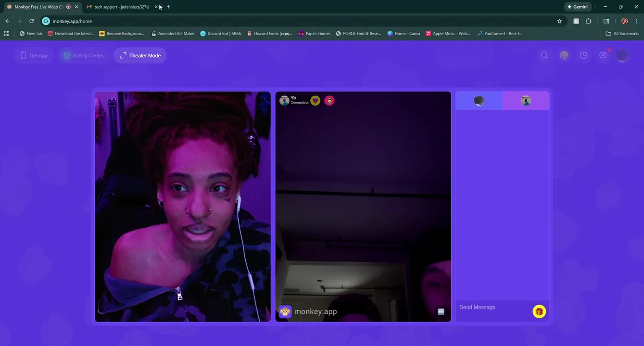
Task: Close the tech support Gmail tab
Action: coord(156,7)
